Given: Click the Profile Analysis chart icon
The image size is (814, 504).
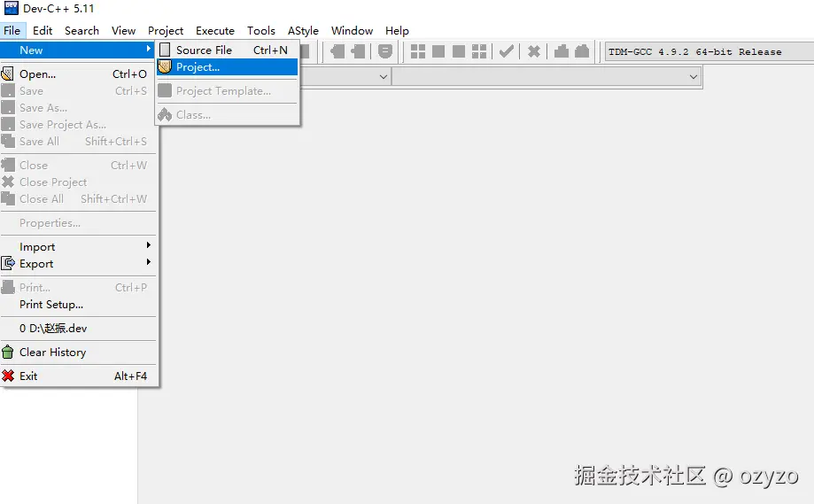Looking at the screenshot, I should (x=562, y=51).
